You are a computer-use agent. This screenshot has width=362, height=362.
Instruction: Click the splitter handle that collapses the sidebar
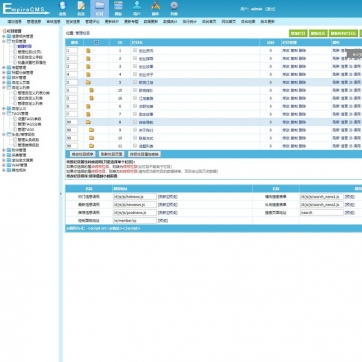click(x=61, y=194)
